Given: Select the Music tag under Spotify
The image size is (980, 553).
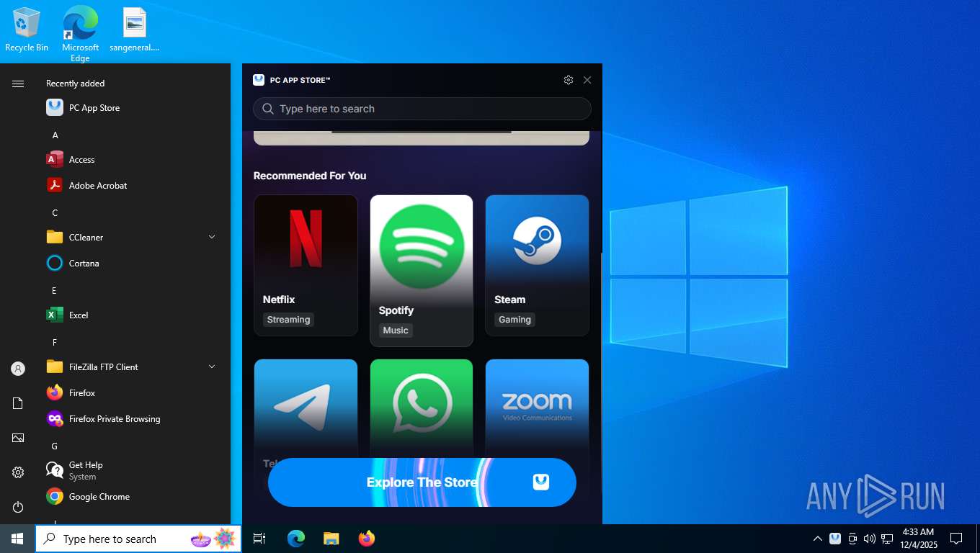Looking at the screenshot, I should 396,331.
